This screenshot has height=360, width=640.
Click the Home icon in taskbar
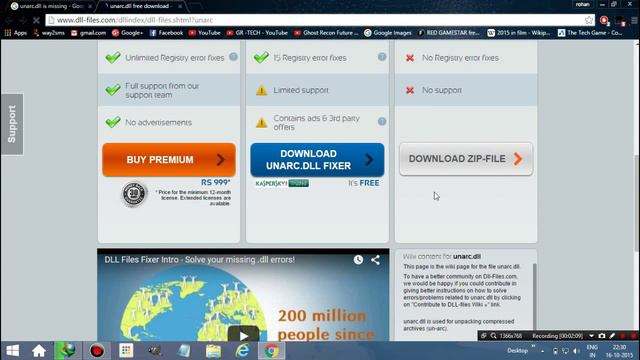[39, 351]
